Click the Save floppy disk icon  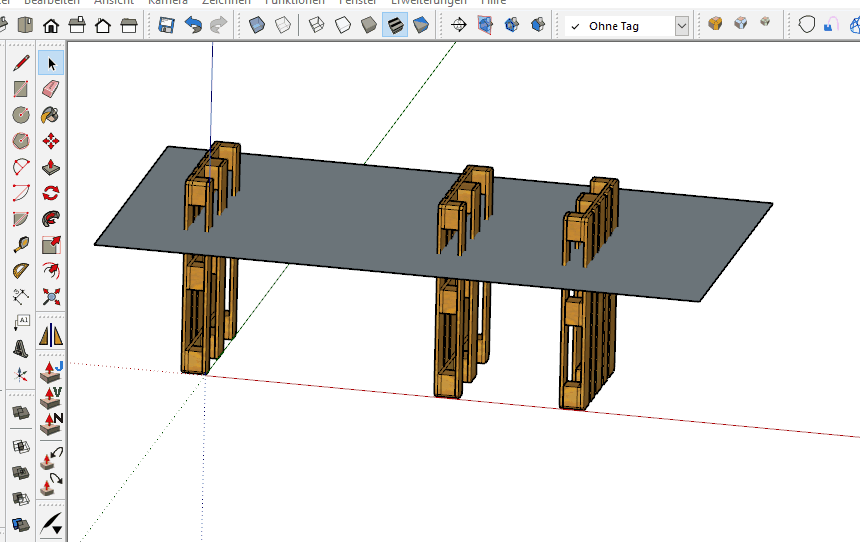coord(167,25)
